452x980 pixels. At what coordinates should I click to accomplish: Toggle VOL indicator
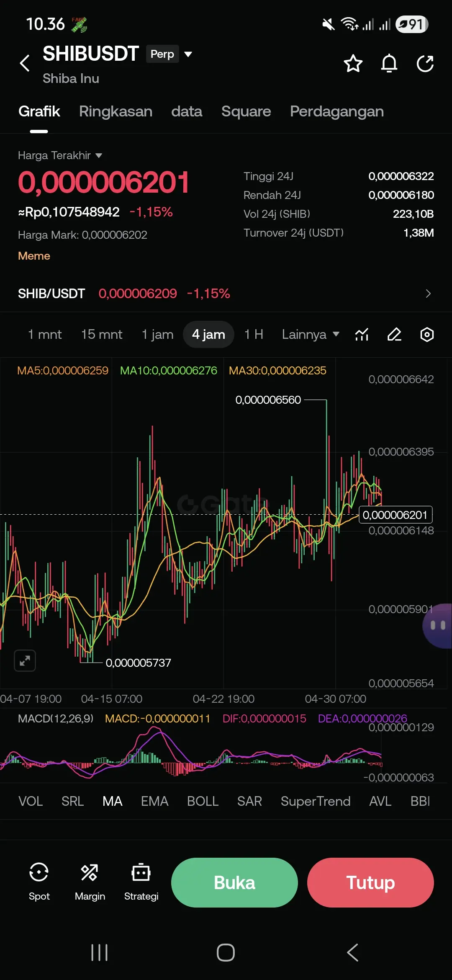pos(31,801)
